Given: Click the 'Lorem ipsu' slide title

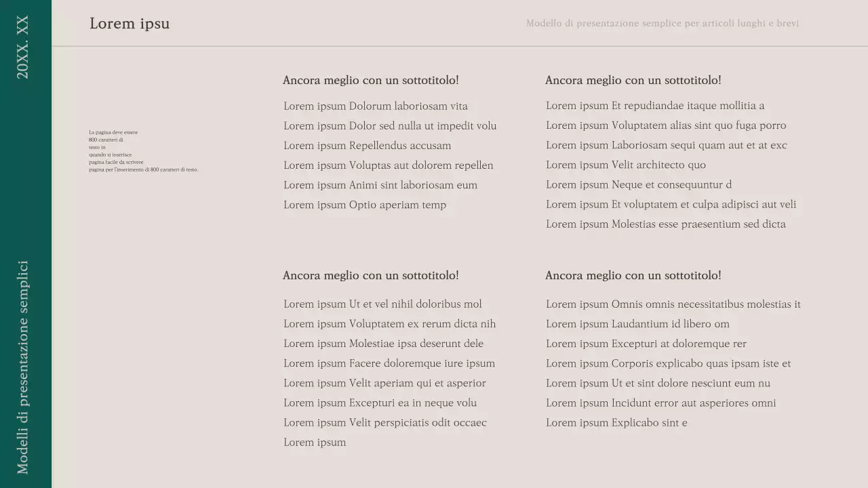Looking at the screenshot, I should coord(130,24).
